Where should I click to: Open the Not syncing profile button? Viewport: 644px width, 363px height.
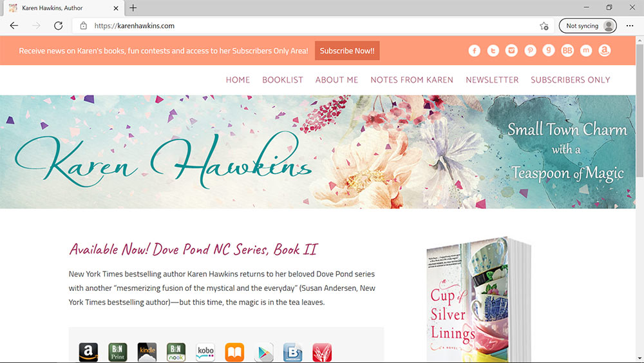(x=587, y=26)
